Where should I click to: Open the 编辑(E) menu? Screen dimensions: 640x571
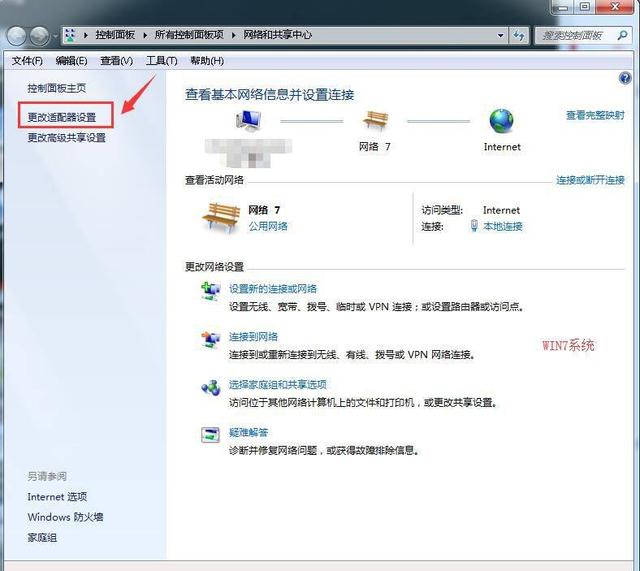(x=71, y=61)
